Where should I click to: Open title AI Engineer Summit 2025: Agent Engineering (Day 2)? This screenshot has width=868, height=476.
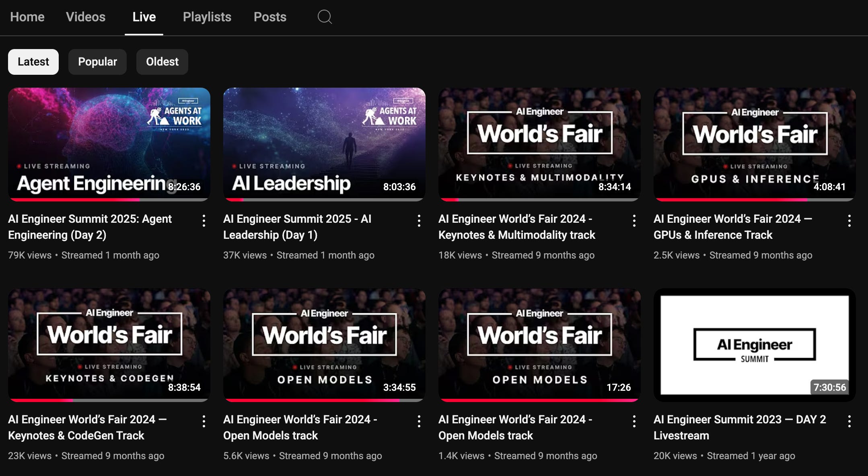click(90, 227)
